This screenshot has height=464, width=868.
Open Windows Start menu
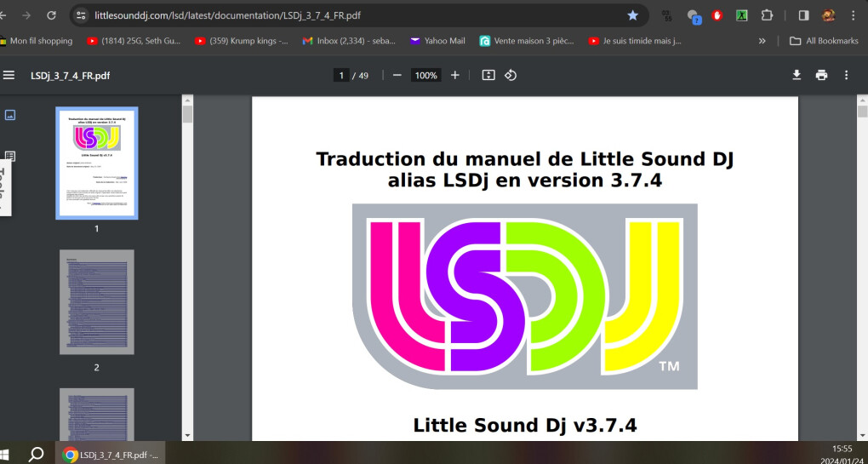pyautogui.click(x=4, y=454)
